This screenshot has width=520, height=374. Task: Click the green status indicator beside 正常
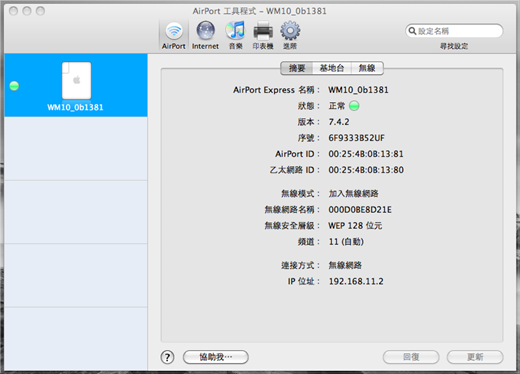[354, 106]
